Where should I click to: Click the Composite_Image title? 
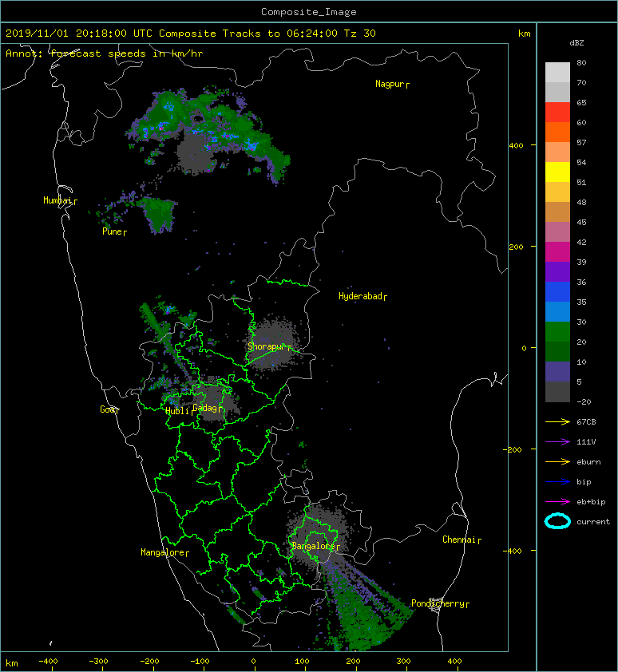pyautogui.click(x=309, y=12)
